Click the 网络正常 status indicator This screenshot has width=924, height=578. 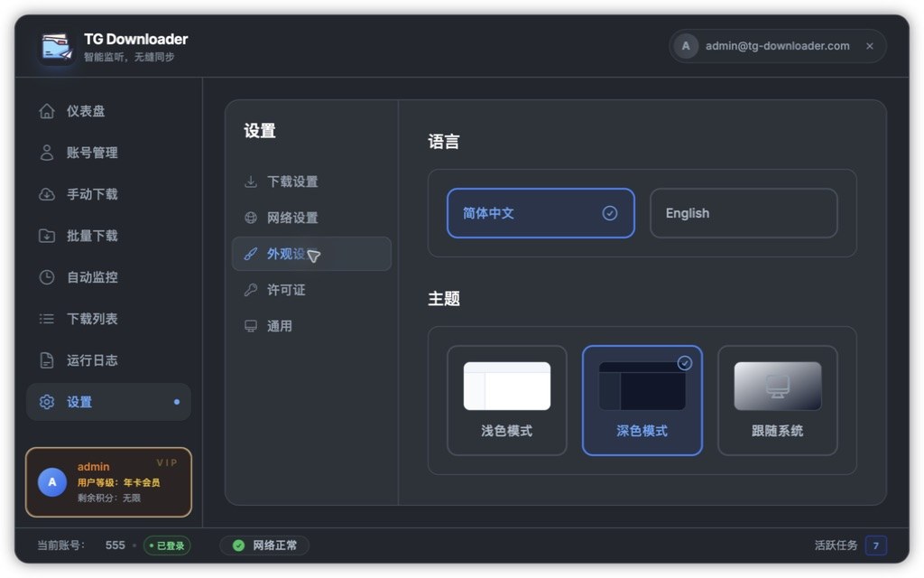(x=264, y=545)
